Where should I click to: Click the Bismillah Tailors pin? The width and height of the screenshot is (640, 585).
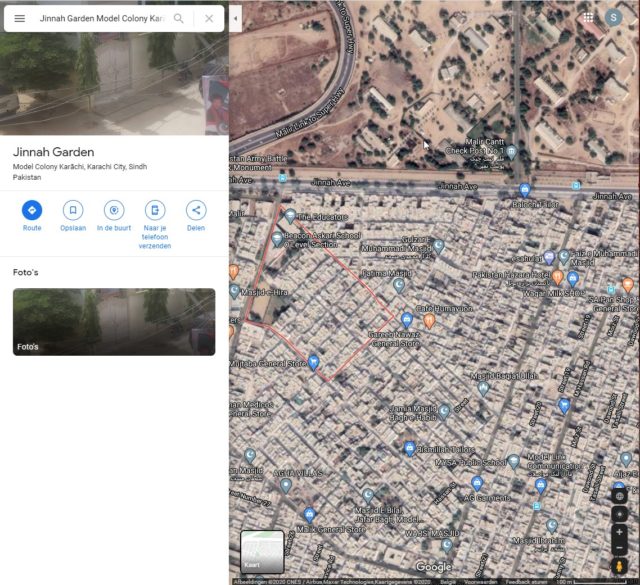[x=409, y=448]
